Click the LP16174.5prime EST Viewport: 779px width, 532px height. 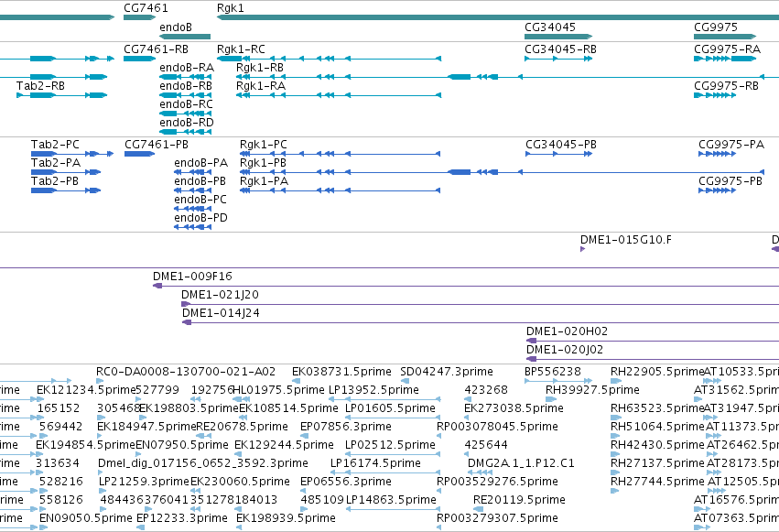coord(385,473)
